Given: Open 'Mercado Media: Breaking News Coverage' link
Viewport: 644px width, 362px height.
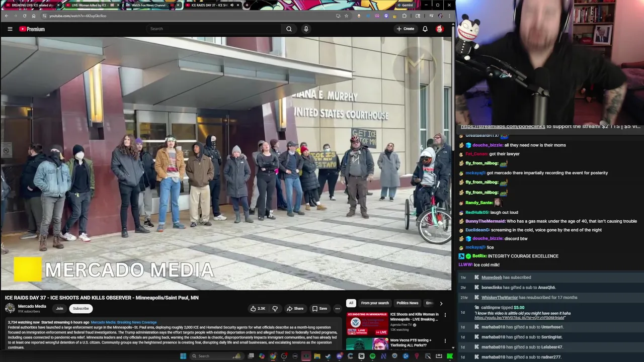Looking at the screenshot, I should coord(123,322).
